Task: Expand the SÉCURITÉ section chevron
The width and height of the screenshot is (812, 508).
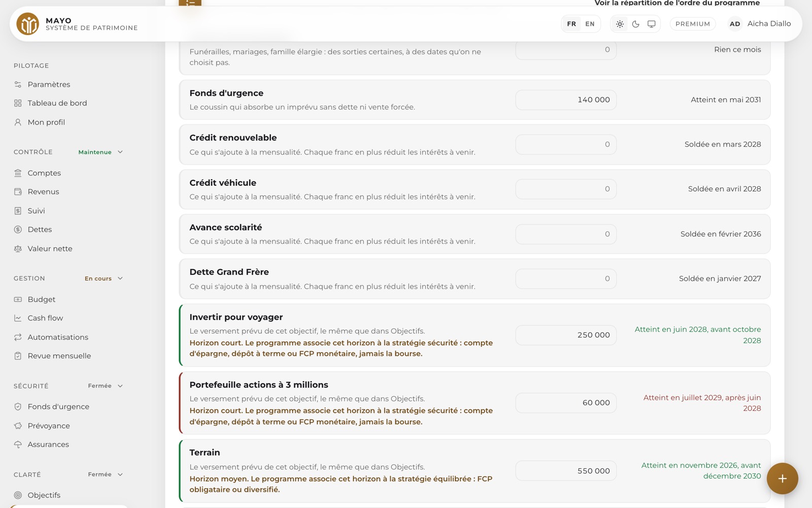Action: [x=120, y=386]
